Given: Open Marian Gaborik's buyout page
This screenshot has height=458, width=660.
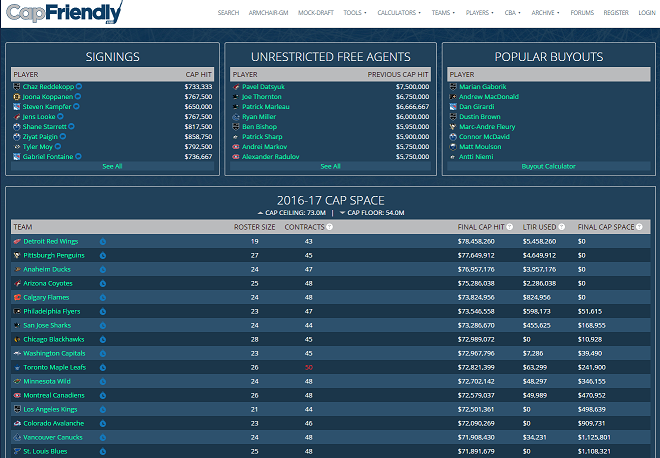Looking at the screenshot, I should click(482, 87).
